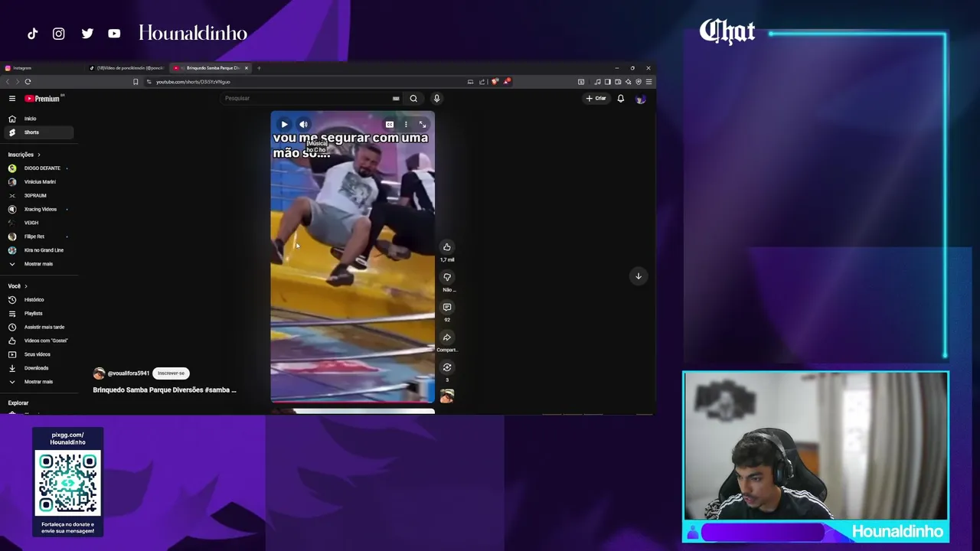Share the Short via Compartilhar
The image size is (980, 551).
coord(447,337)
